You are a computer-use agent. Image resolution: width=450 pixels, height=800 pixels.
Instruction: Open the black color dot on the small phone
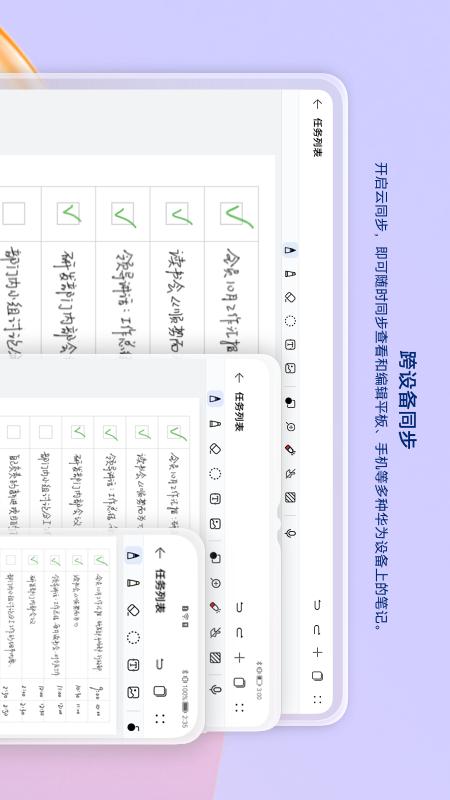(133, 728)
